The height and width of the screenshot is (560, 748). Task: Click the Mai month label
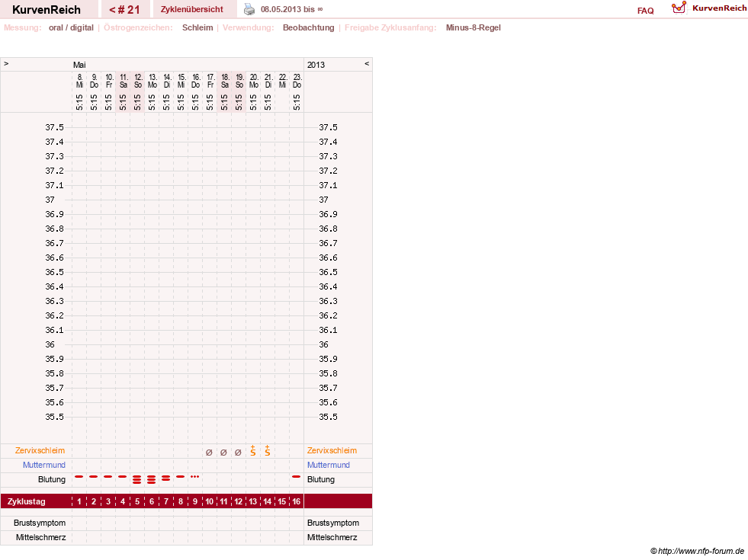(x=79, y=65)
